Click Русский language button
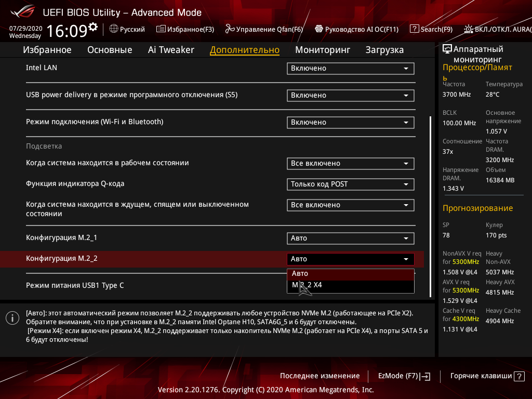The width and height of the screenshot is (532, 399). point(132,29)
